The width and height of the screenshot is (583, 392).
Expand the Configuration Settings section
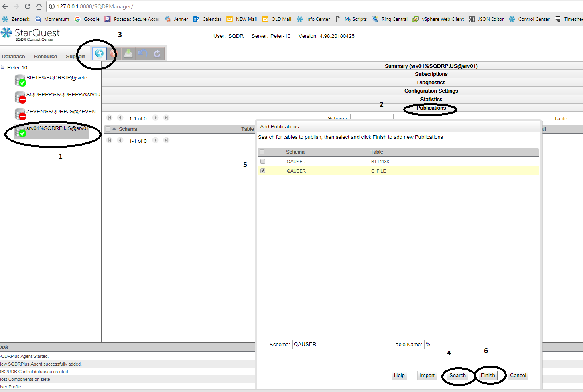coord(431,91)
